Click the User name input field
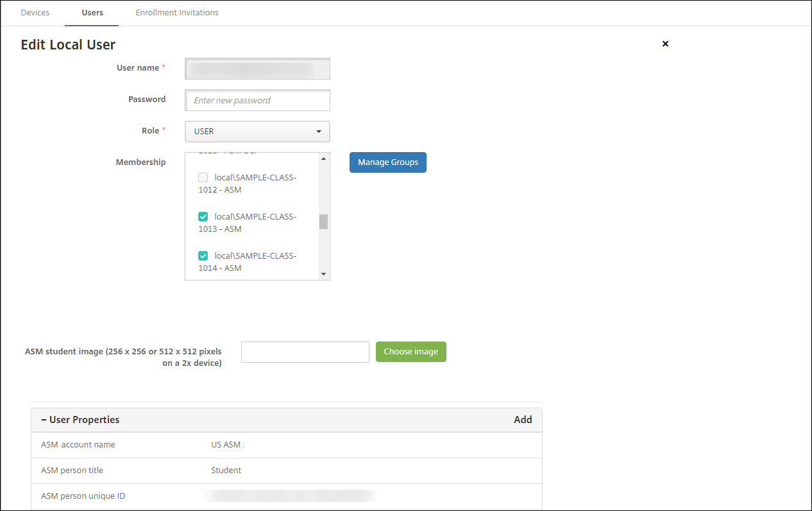The height and width of the screenshot is (511, 812). [257, 69]
